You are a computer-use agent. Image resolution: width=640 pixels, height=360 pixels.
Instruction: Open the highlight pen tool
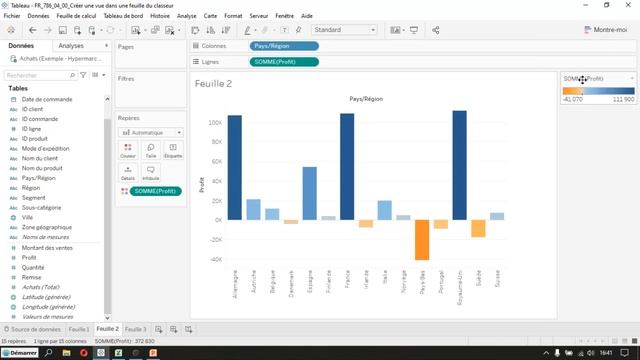pyautogui.click(x=247, y=30)
